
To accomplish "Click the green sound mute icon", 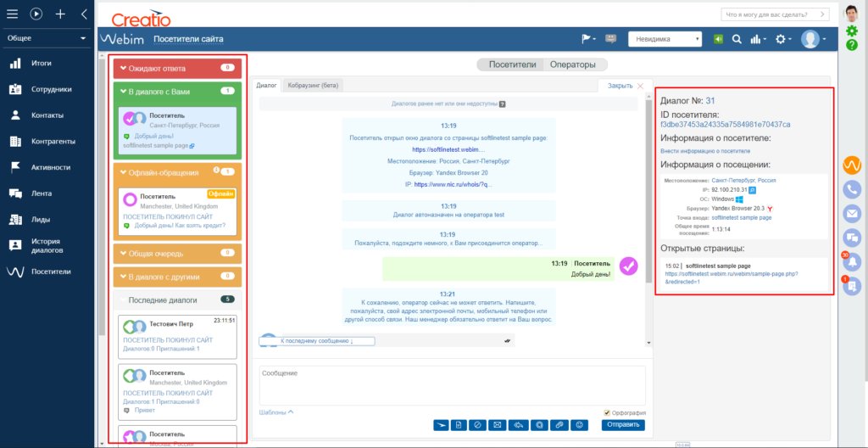I will [x=719, y=39].
